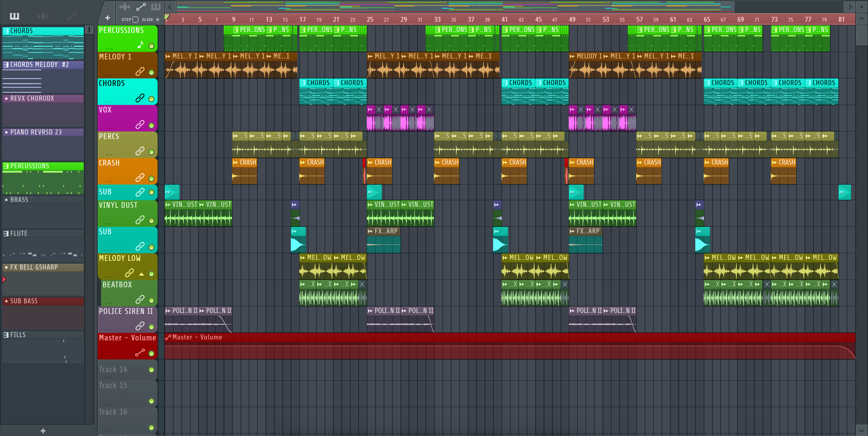The height and width of the screenshot is (436, 868).
Task: Open menu of MEL..OW clip at bar 17
Action: [x=303, y=258]
